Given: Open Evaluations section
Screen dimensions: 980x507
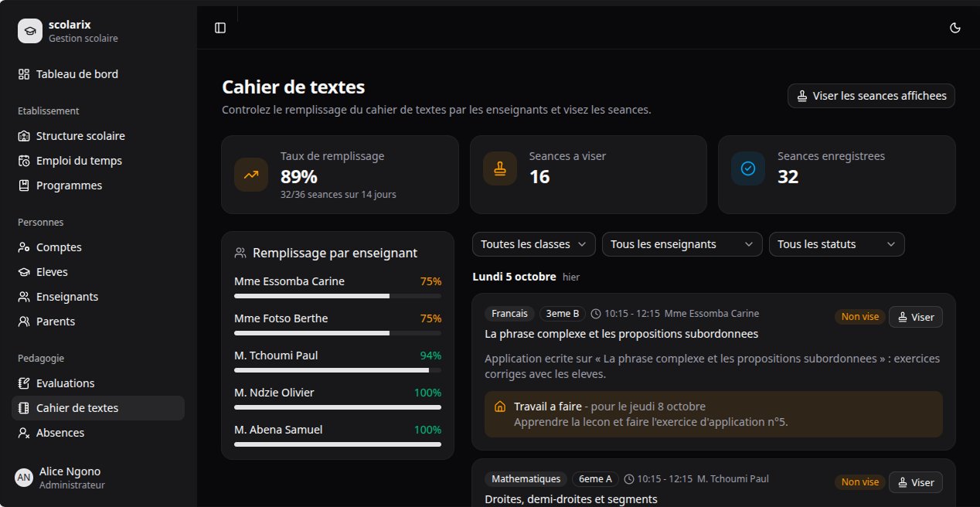Looking at the screenshot, I should pyautogui.click(x=98, y=383).
